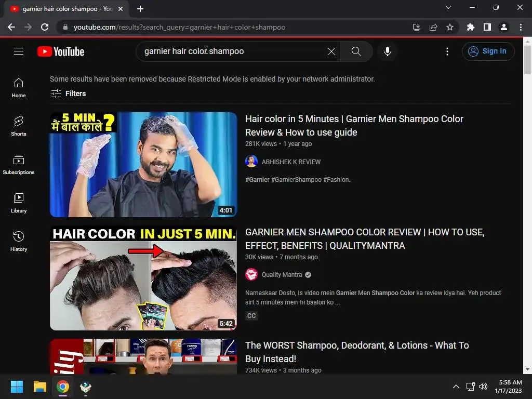Open File Explorer from taskbar
The width and height of the screenshot is (532, 399).
[x=39, y=387]
